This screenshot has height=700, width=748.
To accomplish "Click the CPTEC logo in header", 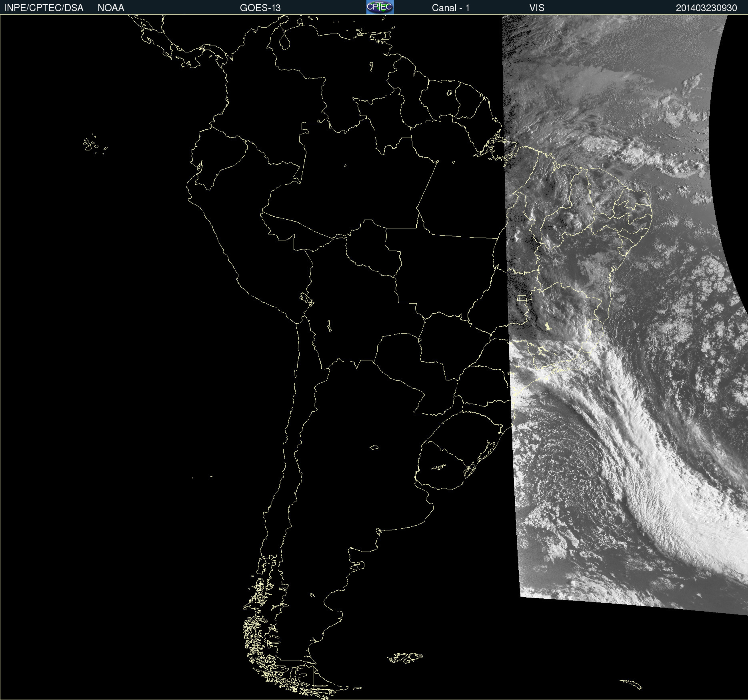I will click(x=380, y=7).
